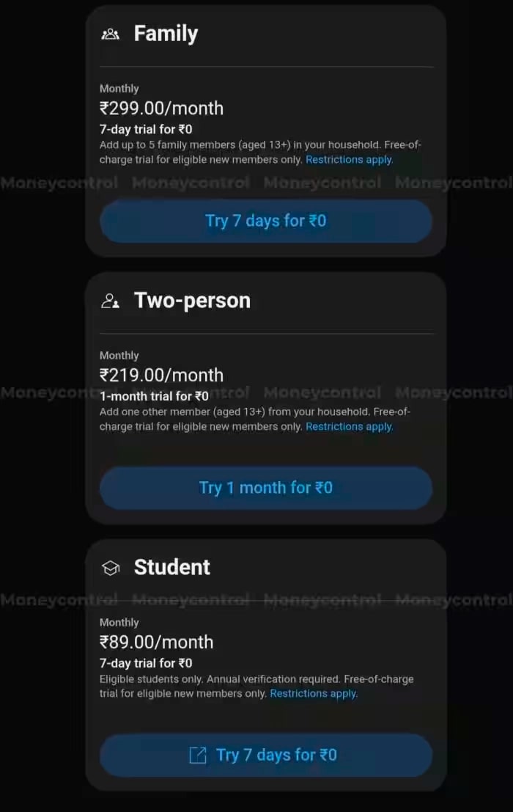Click the 1-month trial for ₹0 label
Viewport: 513px width, 812px height.
coord(154,396)
